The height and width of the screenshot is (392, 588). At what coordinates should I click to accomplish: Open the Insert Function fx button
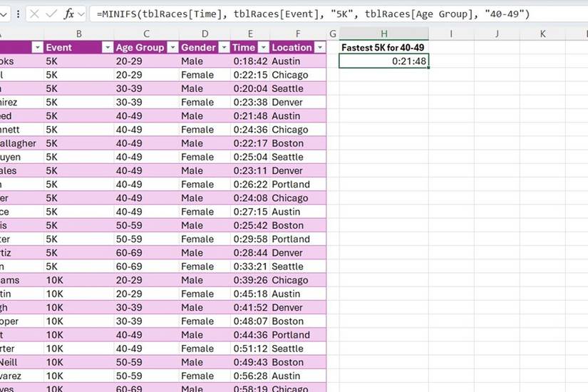[68, 14]
